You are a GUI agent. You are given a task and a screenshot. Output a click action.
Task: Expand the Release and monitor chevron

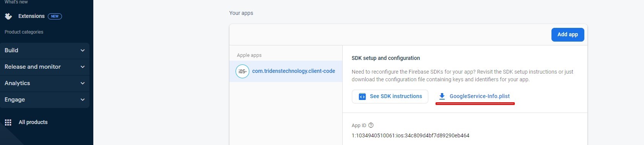click(83, 67)
